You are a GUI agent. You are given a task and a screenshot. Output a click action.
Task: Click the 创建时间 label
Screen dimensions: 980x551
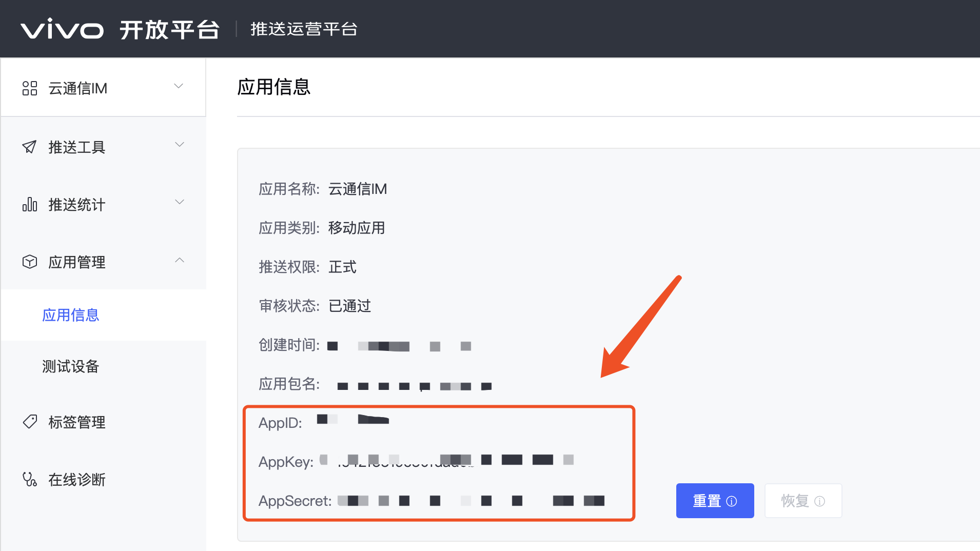(x=289, y=345)
